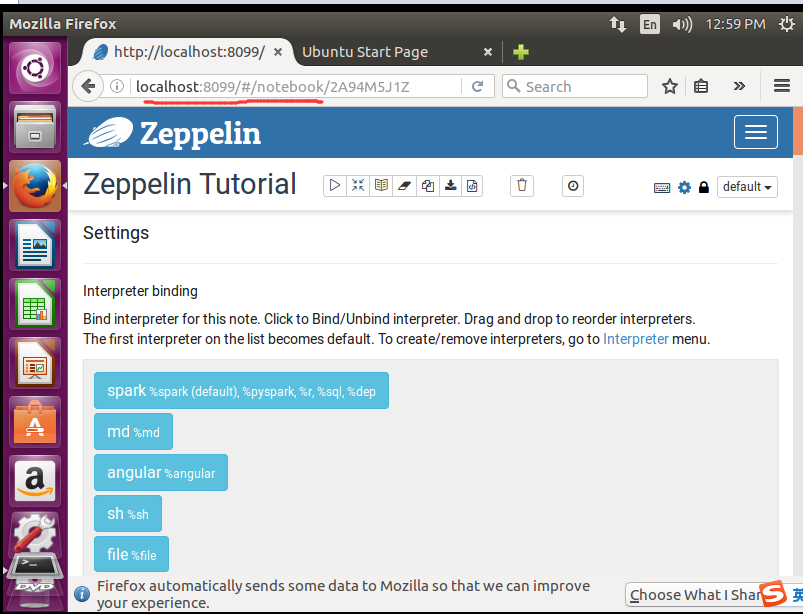The width and height of the screenshot is (803, 614).
Task: Switch to the localhost:8099 browser tab
Action: 187,52
